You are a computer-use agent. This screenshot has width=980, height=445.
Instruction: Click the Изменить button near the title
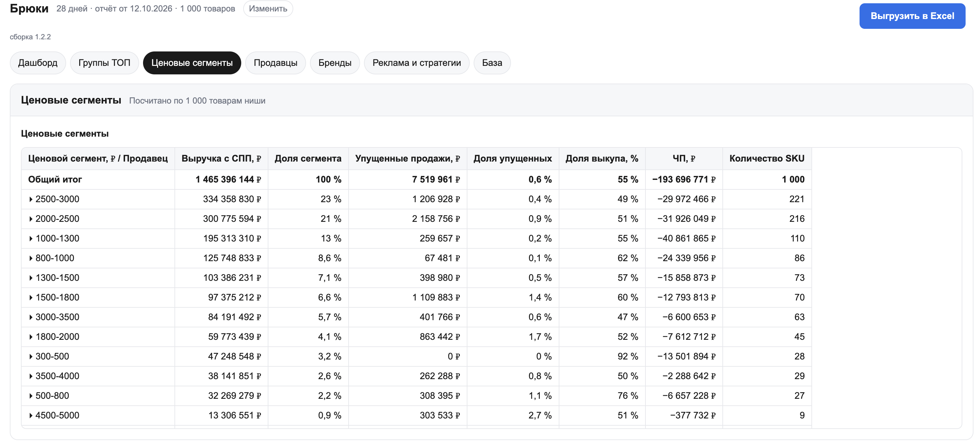pos(268,9)
